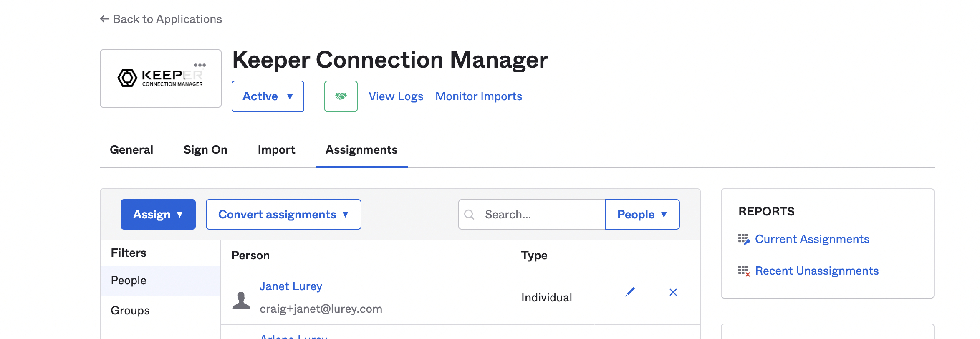This screenshot has height=339, width=980.
Task: Click the pencil edit icon for Janet Lurey
Action: click(x=630, y=292)
